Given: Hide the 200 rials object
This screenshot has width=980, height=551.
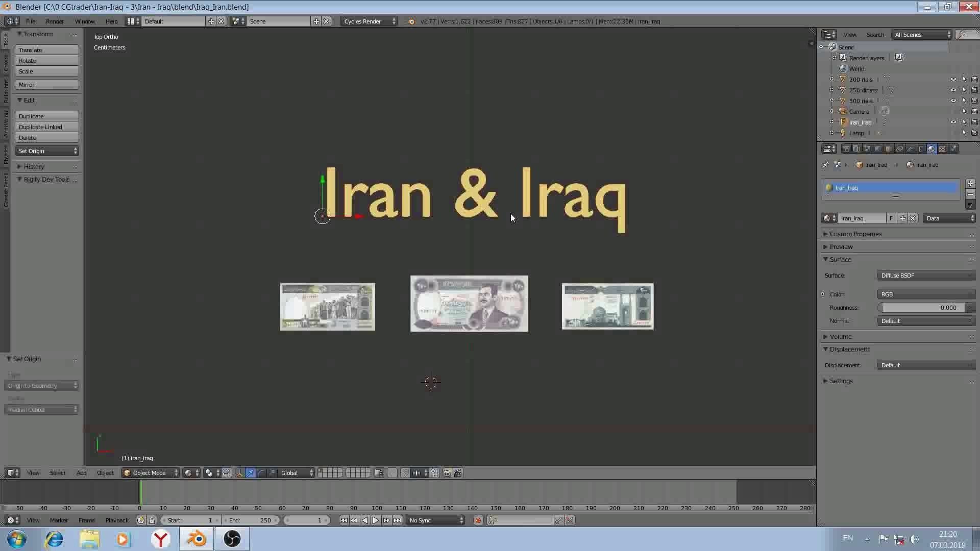Looking at the screenshot, I should point(953,80).
